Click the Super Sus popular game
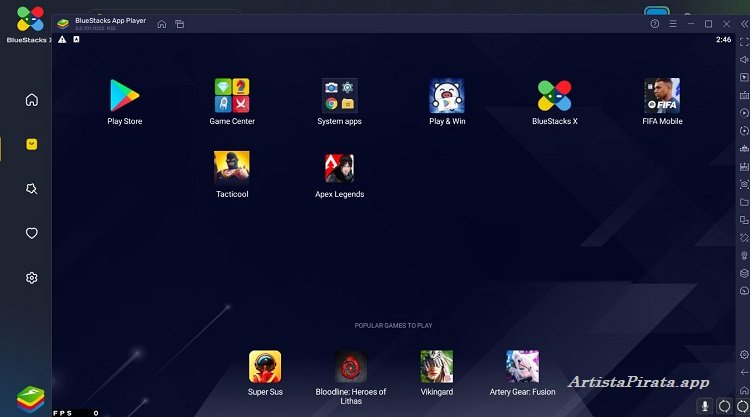750x417 pixels. pos(265,366)
